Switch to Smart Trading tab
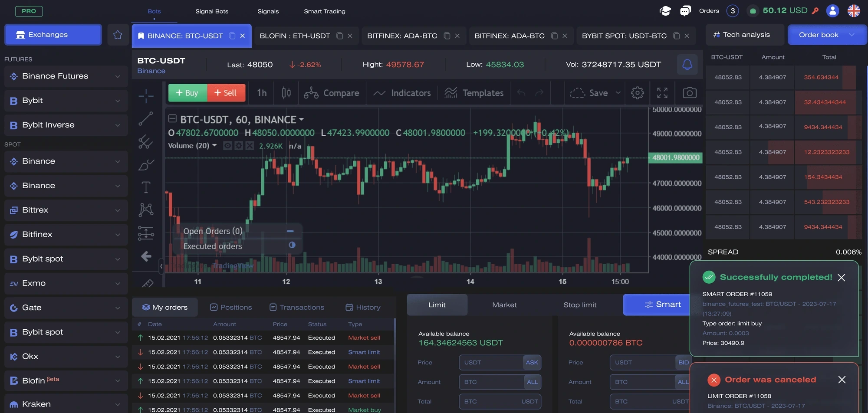The width and height of the screenshot is (868, 413). point(325,11)
